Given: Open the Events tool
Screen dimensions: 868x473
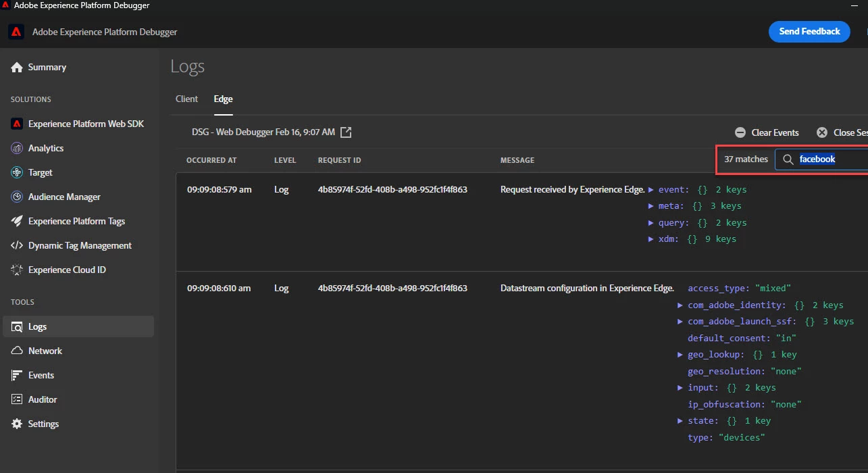Looking at the screenshot, I should coord(41,375).
